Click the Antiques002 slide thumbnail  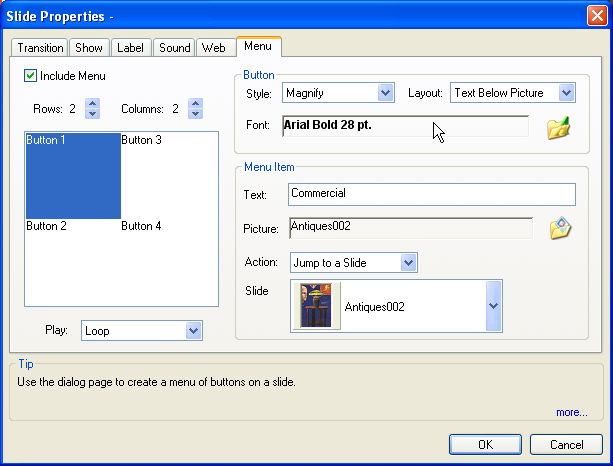tap(317, 306)
